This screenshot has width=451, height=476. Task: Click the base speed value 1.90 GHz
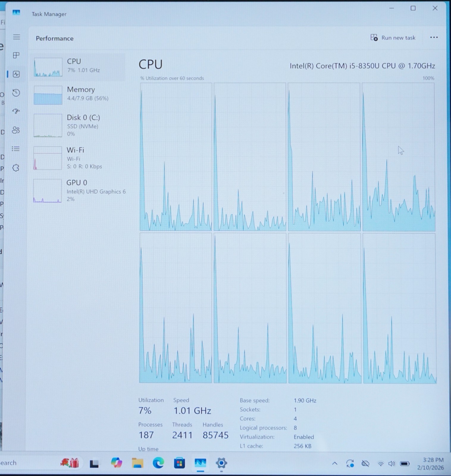click(305, 400)
